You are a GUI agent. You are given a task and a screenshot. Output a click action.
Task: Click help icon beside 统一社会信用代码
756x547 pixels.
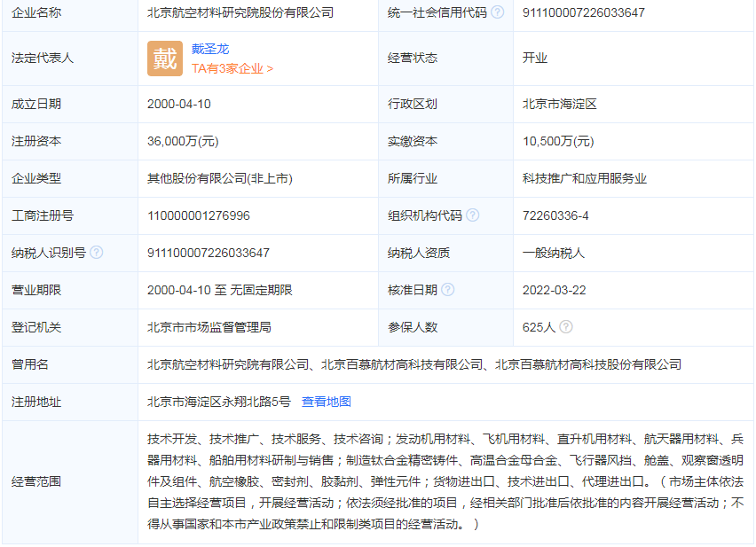coord(497,12)
